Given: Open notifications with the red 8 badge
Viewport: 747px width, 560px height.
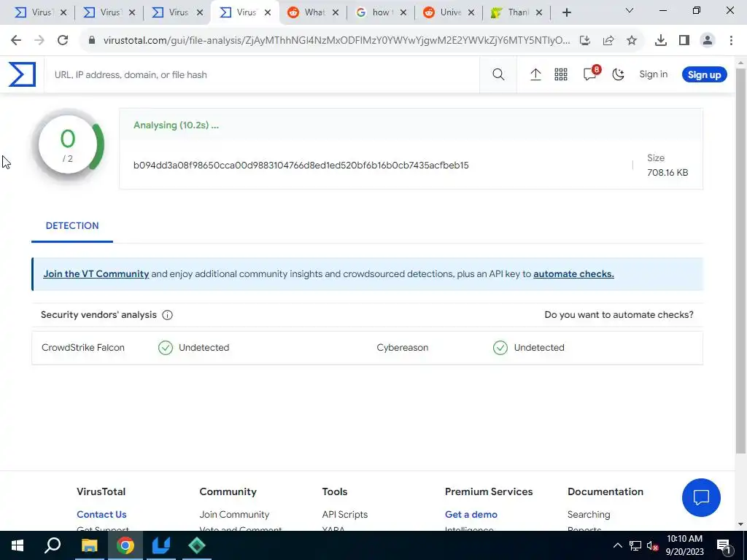Looking at the screenshot, I should (591, 74).
